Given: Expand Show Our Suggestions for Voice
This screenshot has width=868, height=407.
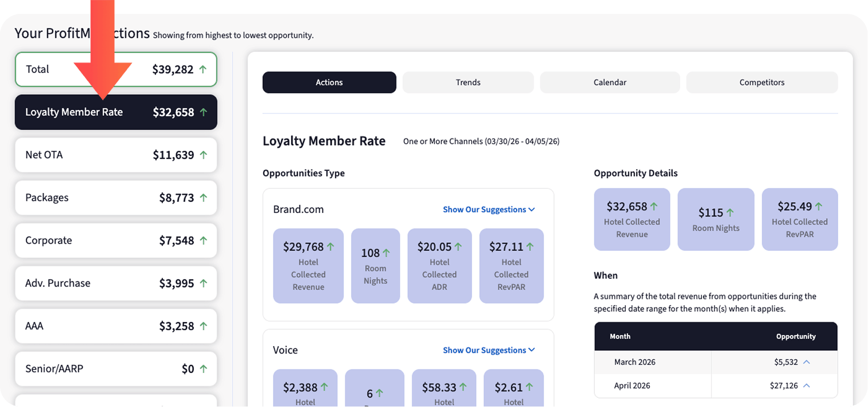Looking at the screenshot, I should (489, 350).
